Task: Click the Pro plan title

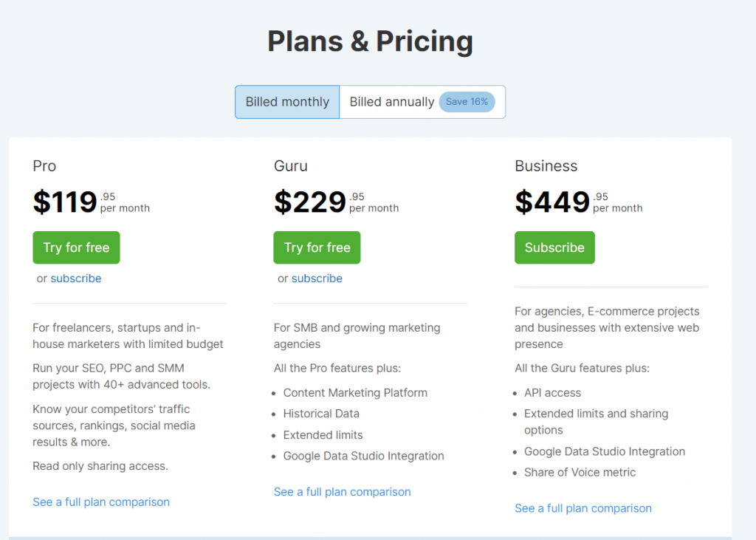Action: [44, 166]
